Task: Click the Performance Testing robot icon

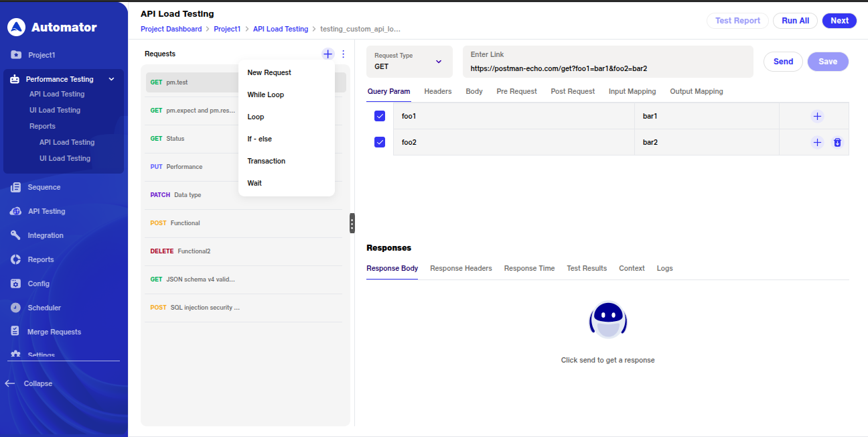Action: [15, 79]
